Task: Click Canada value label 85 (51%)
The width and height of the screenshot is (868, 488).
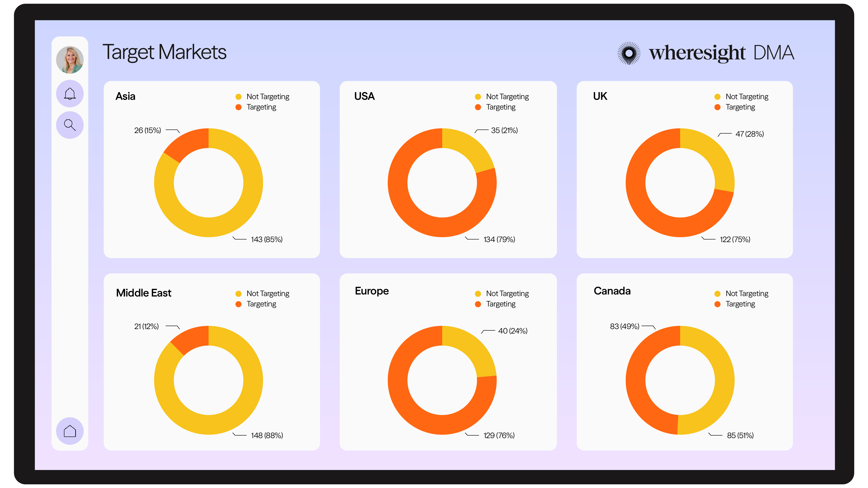Action: click(740, 435)
